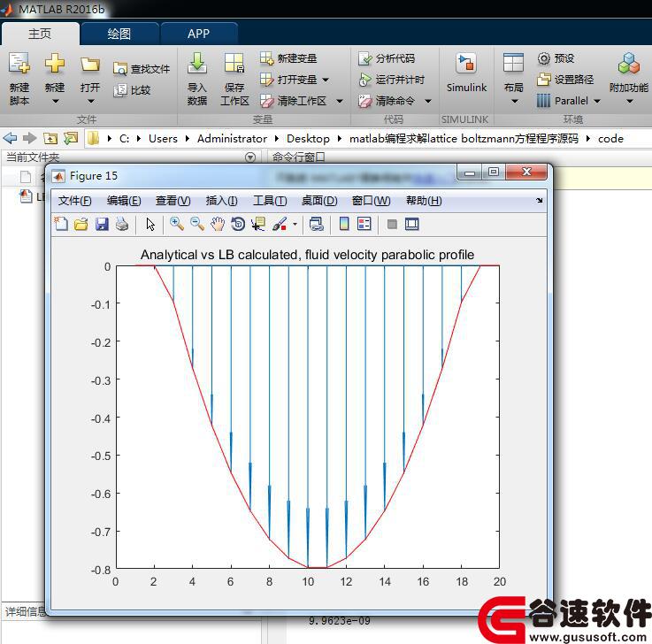Click the up-one-level folder icon
The image size is (652, 644).
coord(50,138)
